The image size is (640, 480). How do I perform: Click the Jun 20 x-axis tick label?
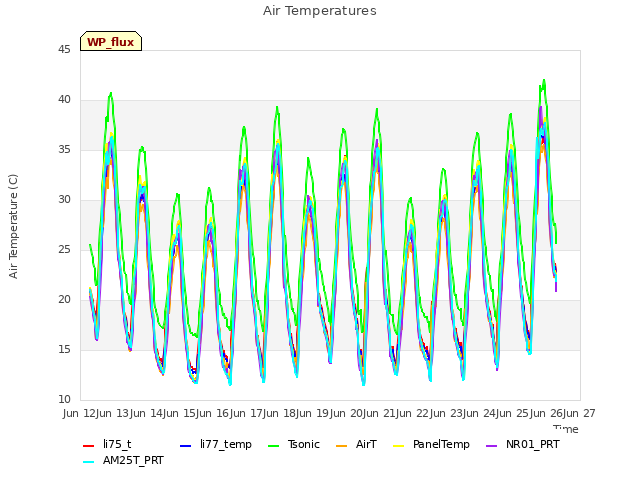[364, 413]
